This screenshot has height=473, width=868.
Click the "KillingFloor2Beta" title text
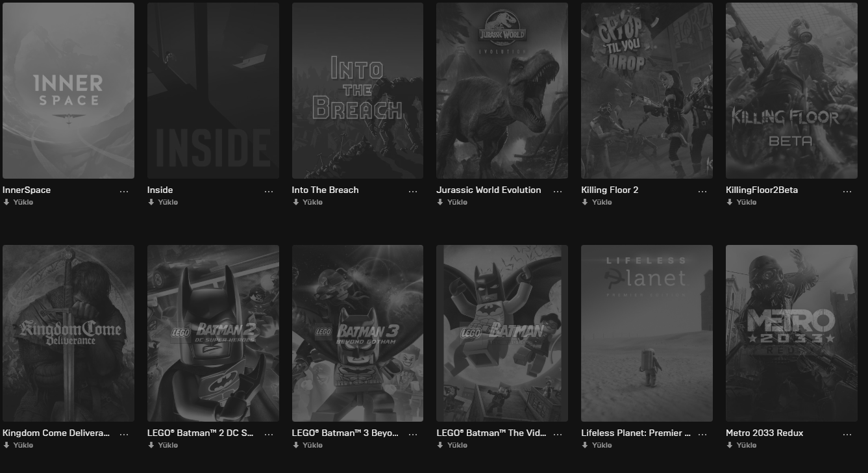pyautogui.click(x=762, y=190)
